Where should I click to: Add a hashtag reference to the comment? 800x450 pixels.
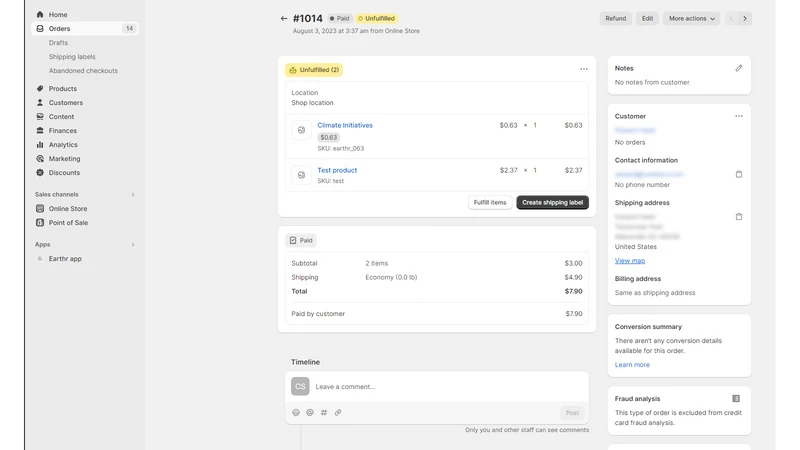pos(324,412)
